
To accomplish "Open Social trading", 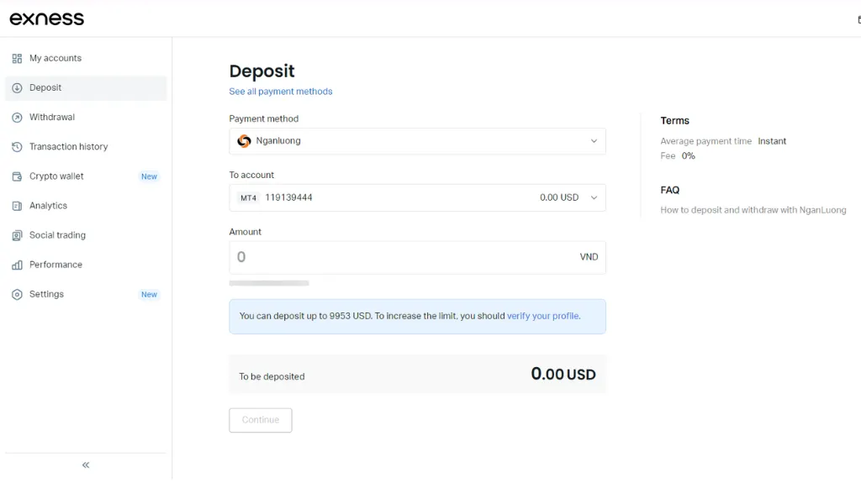I will click(57, 235).
